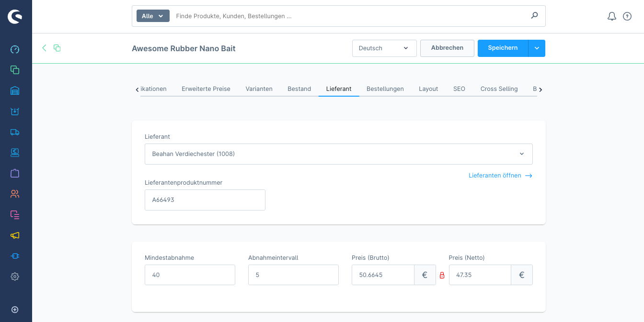Unlock the linked gross price lock icon
Image resolution: width=644 pixels, height=322 pixels.
click(x=442, y=275)
